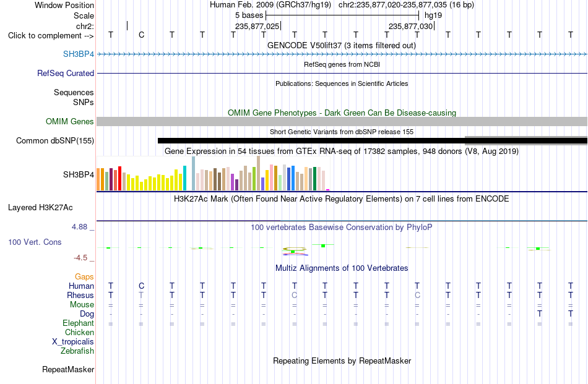Click the OMIM Genes track label

coord(69,121)
